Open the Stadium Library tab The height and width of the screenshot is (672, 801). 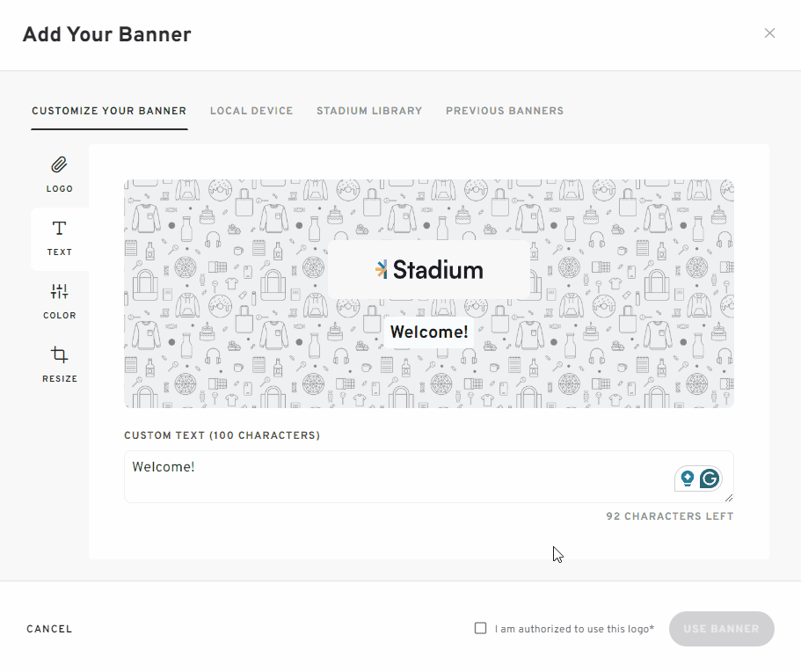pos(369,111)
